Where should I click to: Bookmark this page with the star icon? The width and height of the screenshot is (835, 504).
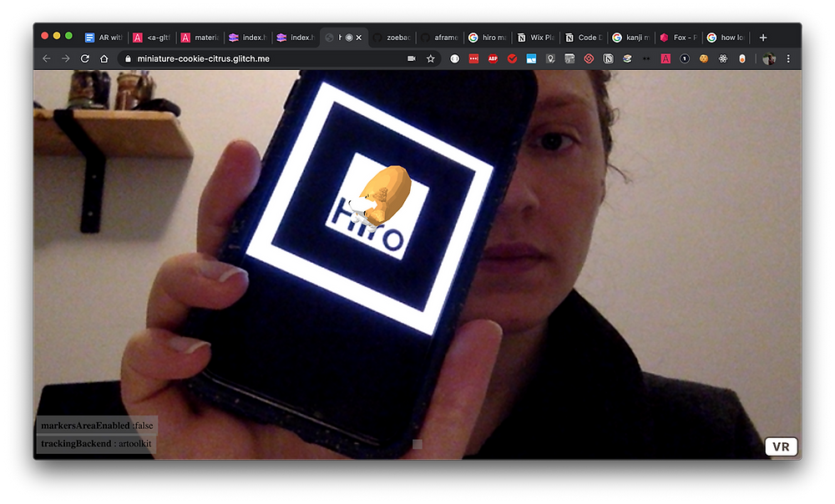click(430, 58)
